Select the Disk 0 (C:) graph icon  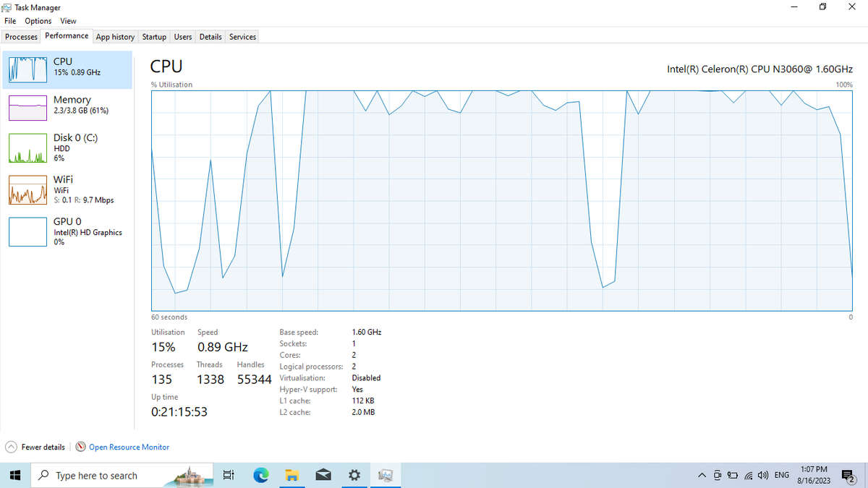pyautogui.click(x=27, y=148)
